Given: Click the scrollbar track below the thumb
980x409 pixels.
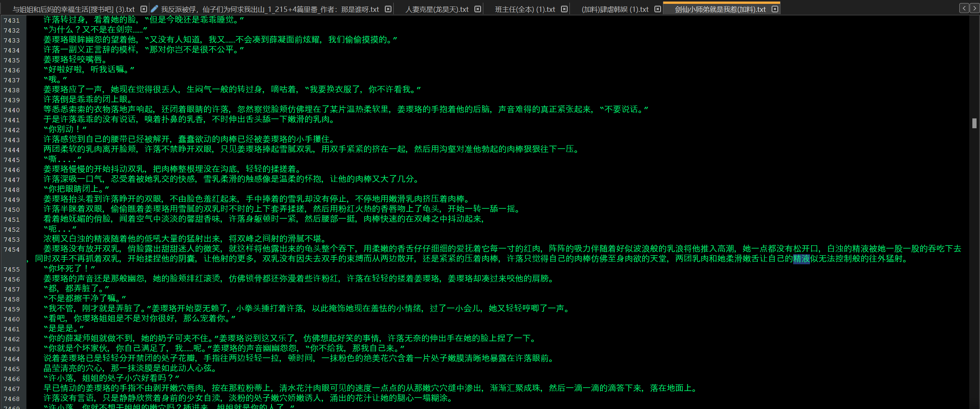Looking at the screenshot, I should pyautogui.click(x=974, y=268).
